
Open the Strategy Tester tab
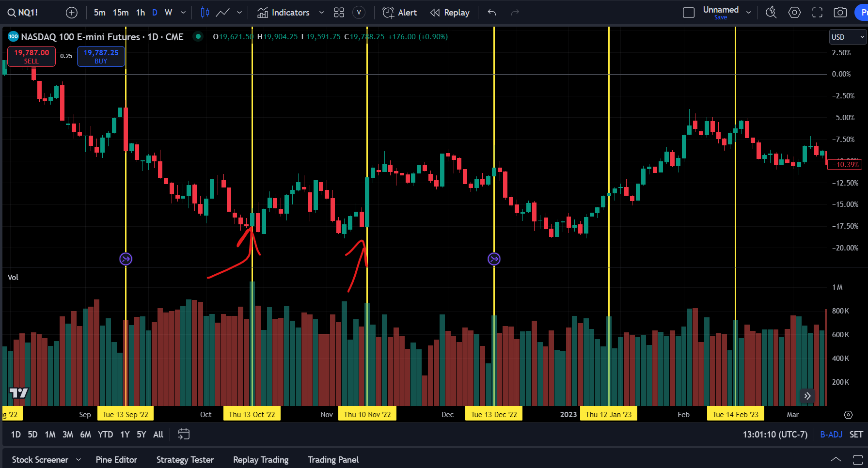185,460
